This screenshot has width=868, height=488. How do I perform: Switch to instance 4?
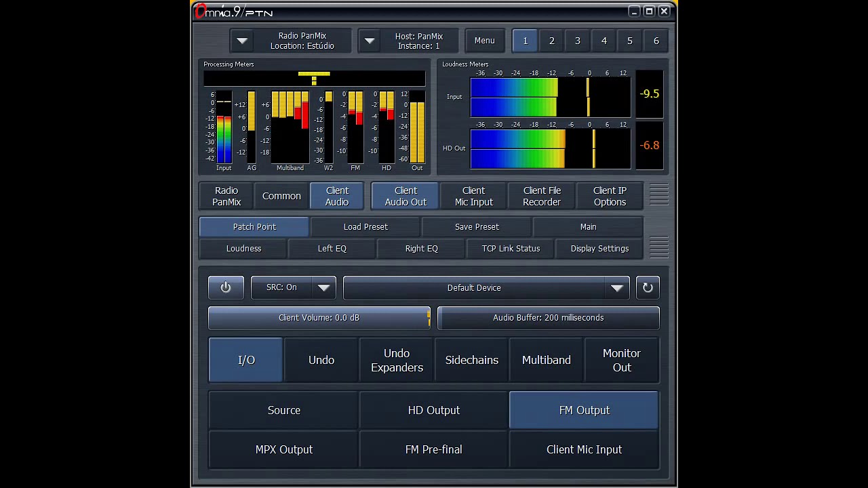604,41
